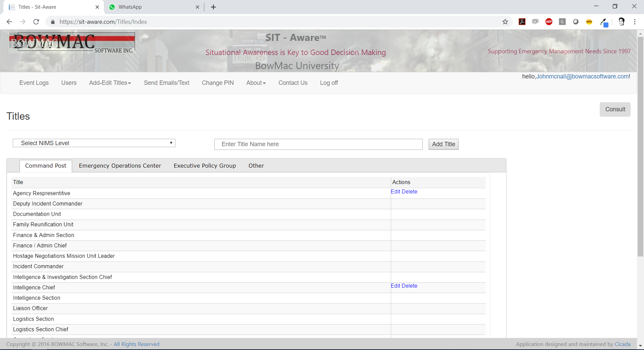The image size is (644, 350).
Task: Open the Change PIN page
Action: tap(218, 83)
